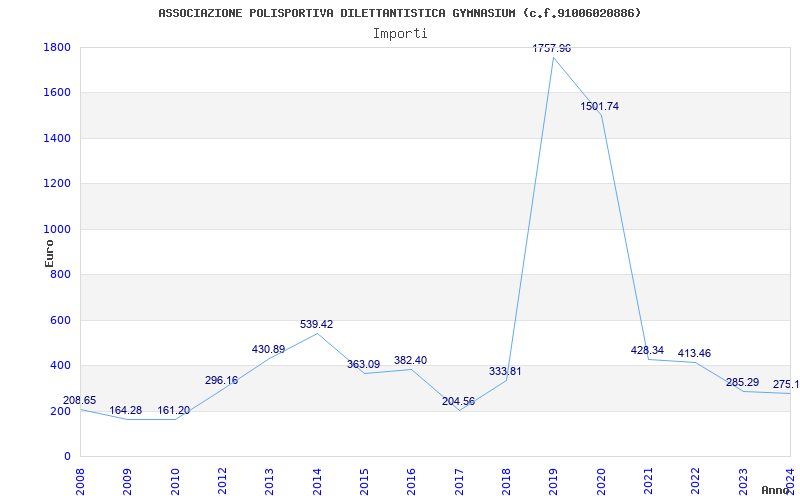Select the 164.28 data label
Screen dimensions: 800x500
pyautogui.click(x=126, y=410)
